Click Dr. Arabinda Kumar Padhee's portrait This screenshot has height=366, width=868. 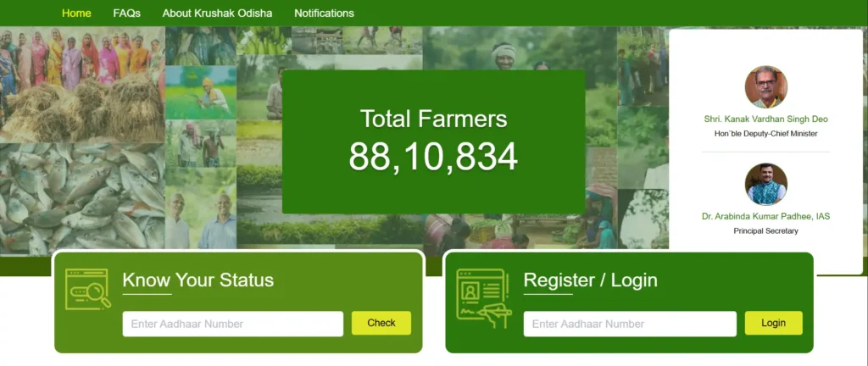tap(765, 184)
